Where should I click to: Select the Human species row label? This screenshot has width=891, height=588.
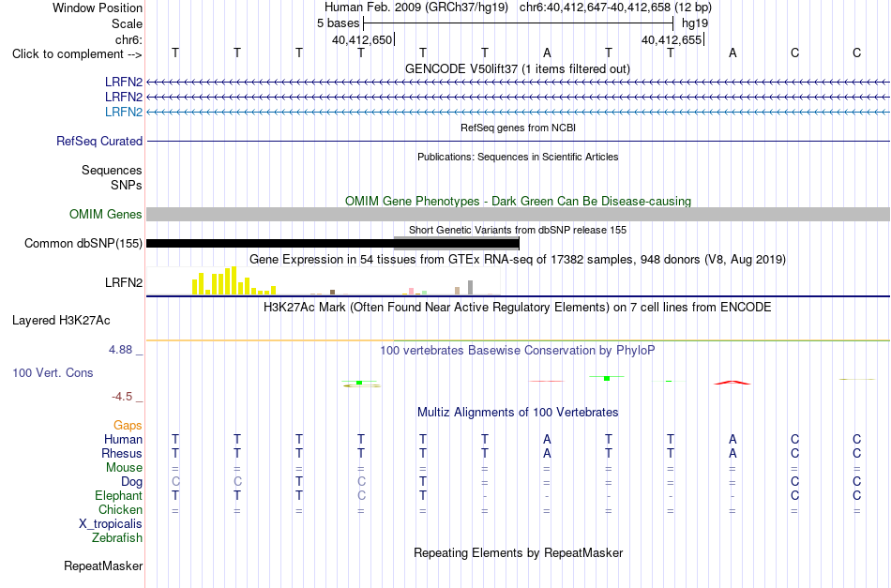tap(123, 439)
